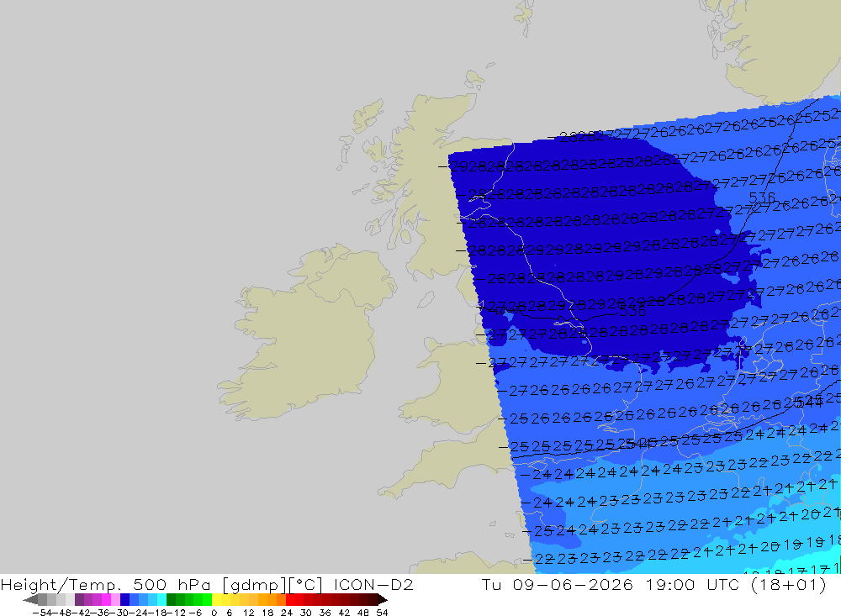
Task: Select the yellow legend swatch at 0
Action: pos(216,600)
